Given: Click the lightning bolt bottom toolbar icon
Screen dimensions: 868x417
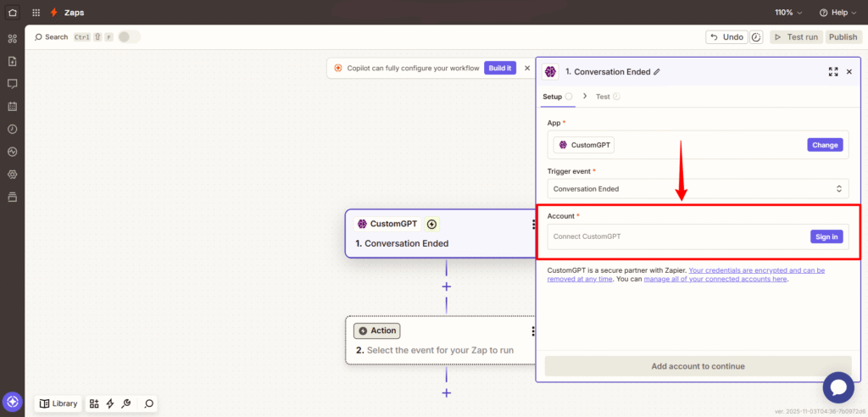Looking at the screenshot, I should (109, 403).
